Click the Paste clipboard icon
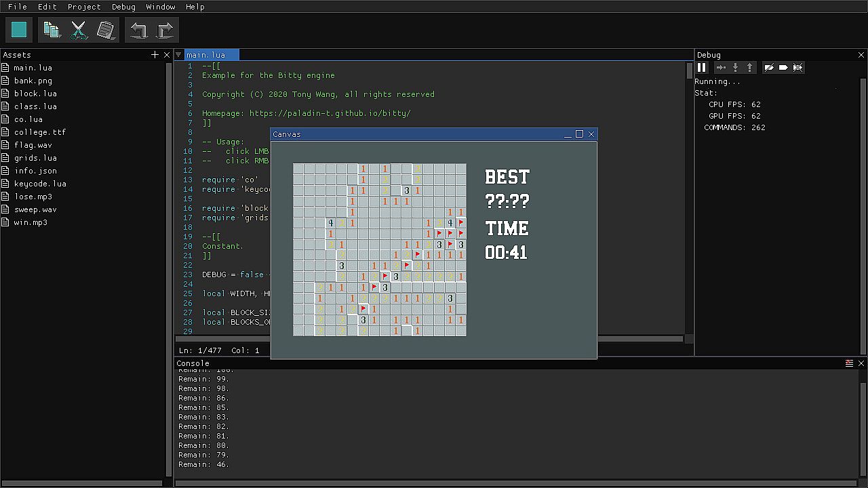 (106, 30)
